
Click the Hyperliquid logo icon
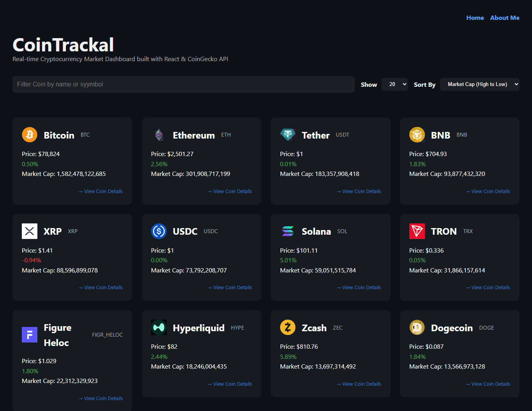coord(159,327)
